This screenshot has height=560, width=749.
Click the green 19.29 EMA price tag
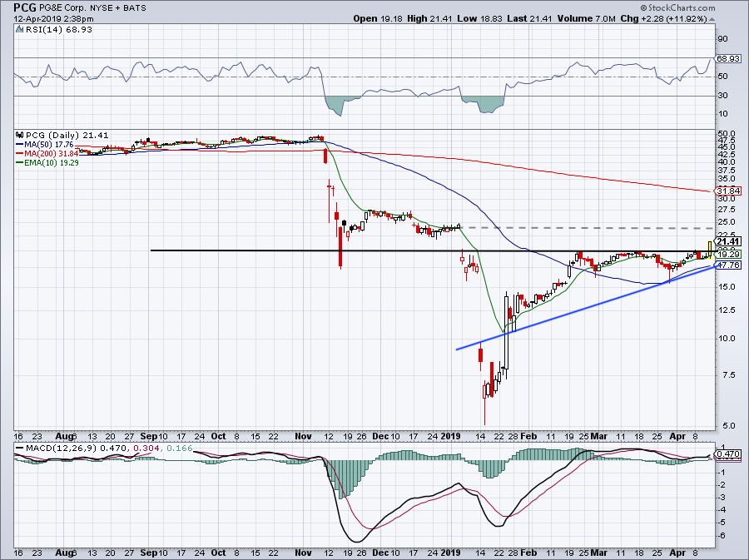pyautogui.click(x=728, y=254)
